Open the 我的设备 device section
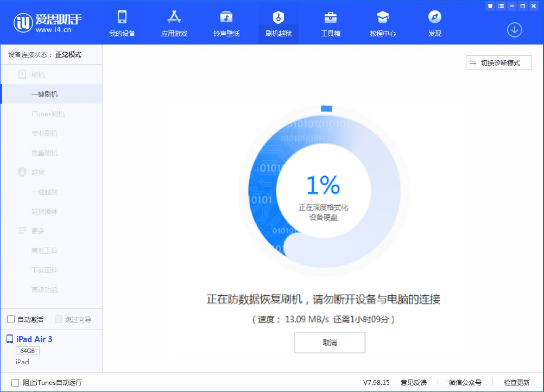 122,23
